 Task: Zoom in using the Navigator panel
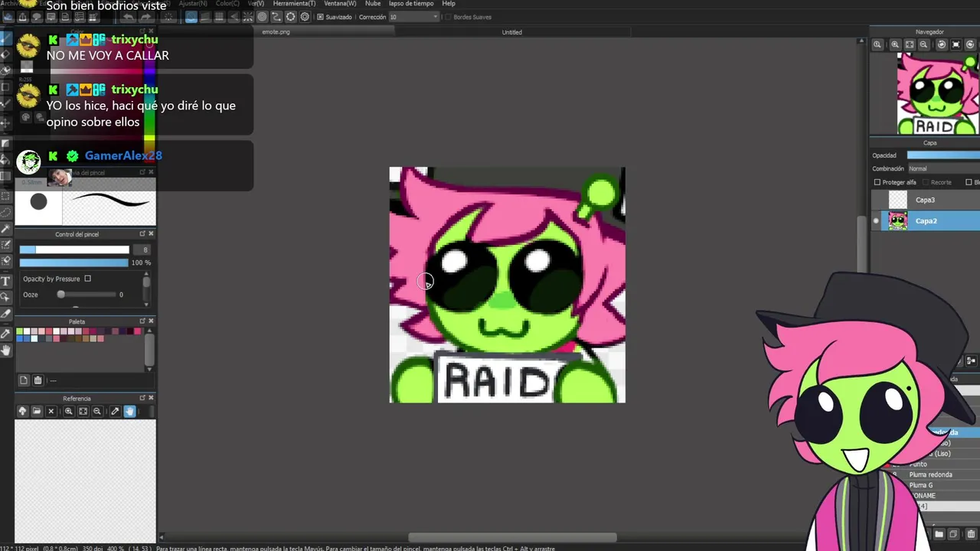click(x=895, y=44)
